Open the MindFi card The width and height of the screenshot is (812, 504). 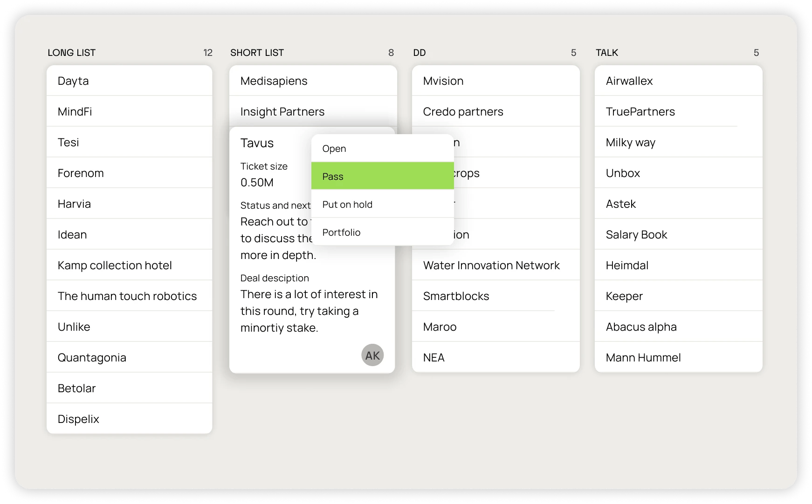(130, 111)
